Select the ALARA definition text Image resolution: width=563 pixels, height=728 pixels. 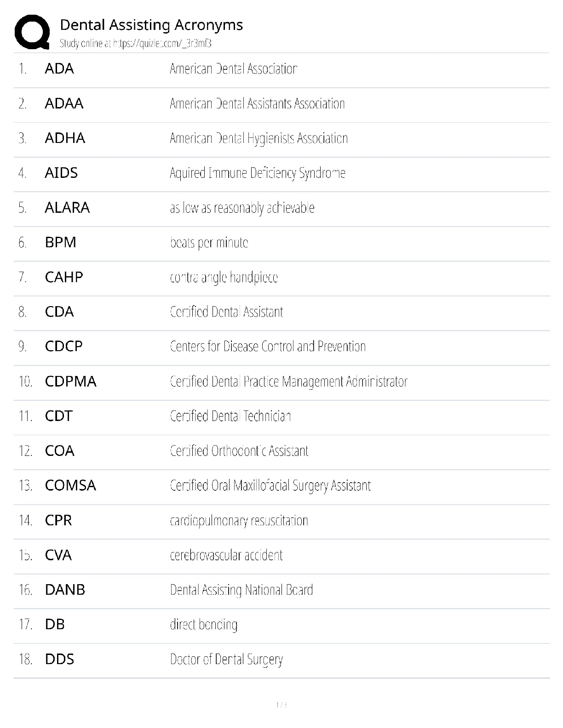(242, 208)
